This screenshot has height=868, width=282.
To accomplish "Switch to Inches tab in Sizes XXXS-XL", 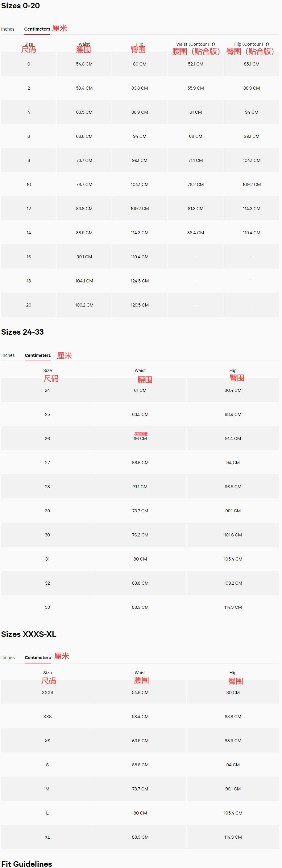I will [x=8, y=657].
